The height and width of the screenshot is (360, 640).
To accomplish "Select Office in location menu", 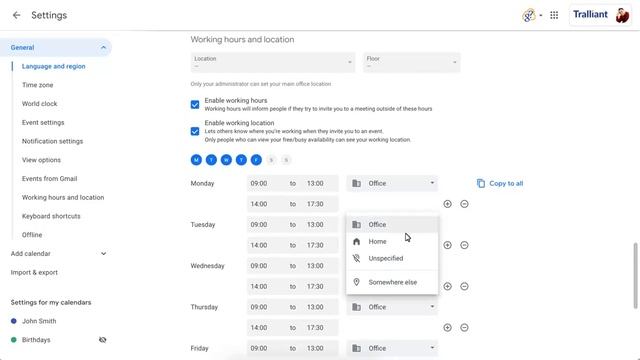I will click(392, 224).
